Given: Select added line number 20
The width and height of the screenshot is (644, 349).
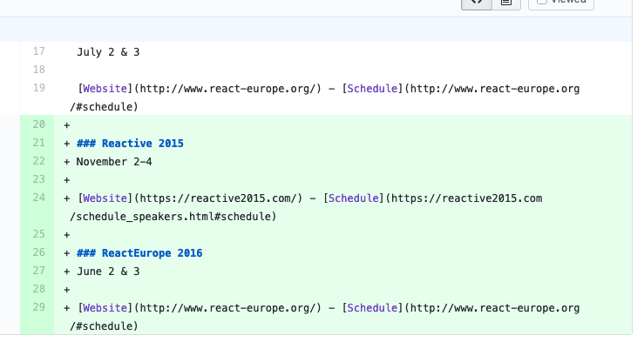Looking at the screenshot, I should 38,124.
